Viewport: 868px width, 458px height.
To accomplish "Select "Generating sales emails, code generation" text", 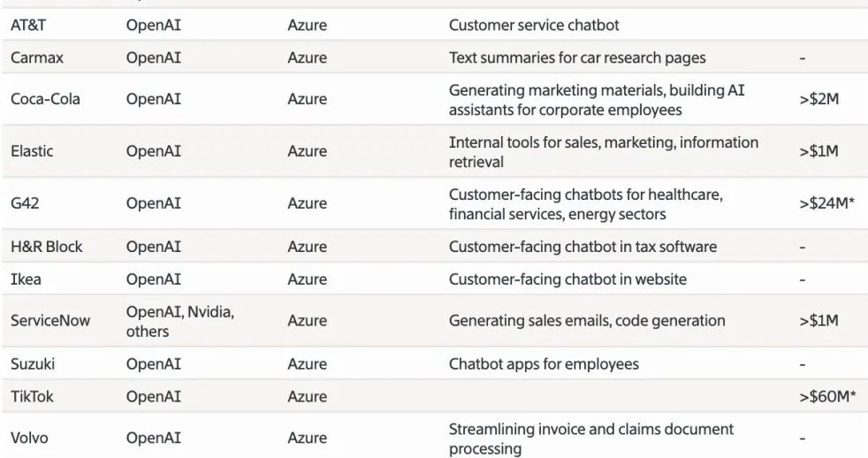I will (587, 321).
